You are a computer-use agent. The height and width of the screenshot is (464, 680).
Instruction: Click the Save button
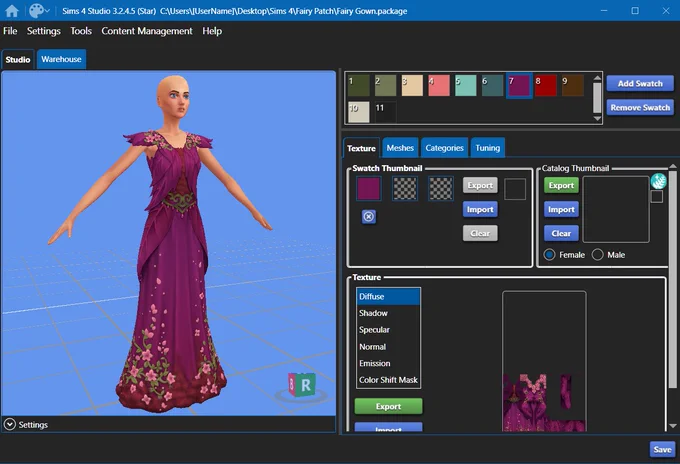click(662, 450)
